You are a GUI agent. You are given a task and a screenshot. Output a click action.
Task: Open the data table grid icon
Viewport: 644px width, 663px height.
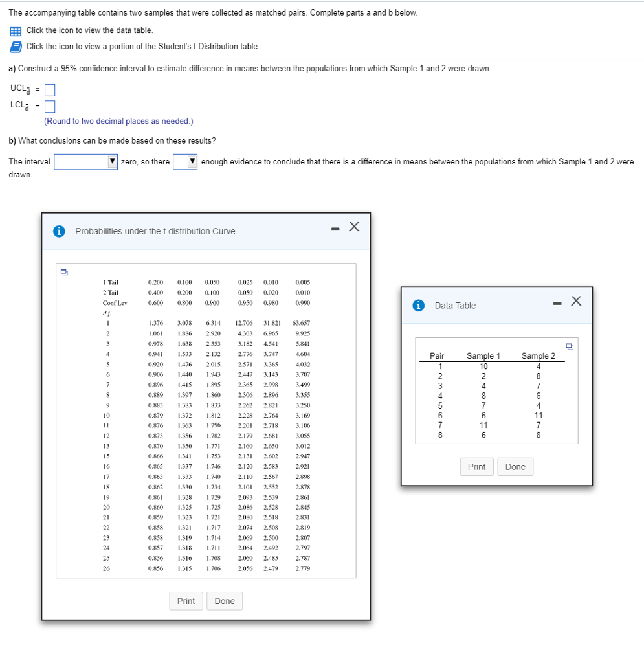pyautogui.click(x=16, y=31)
